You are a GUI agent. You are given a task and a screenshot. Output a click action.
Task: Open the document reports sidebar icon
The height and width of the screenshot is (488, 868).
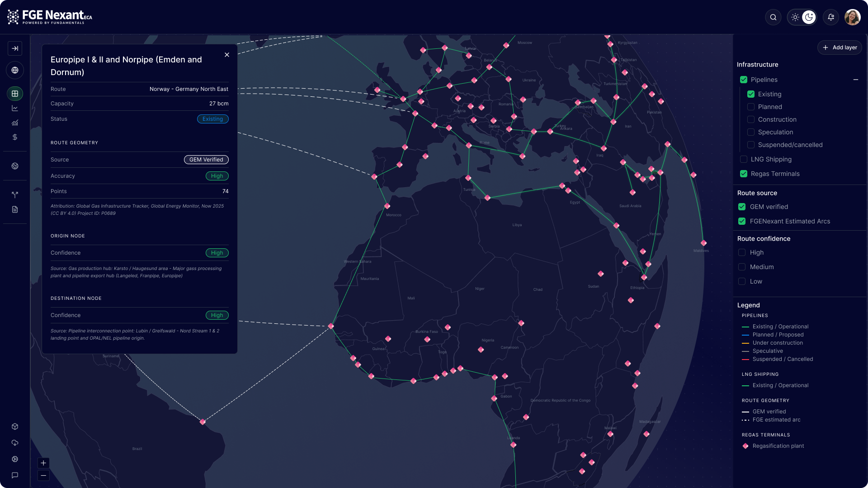(15, 209)
